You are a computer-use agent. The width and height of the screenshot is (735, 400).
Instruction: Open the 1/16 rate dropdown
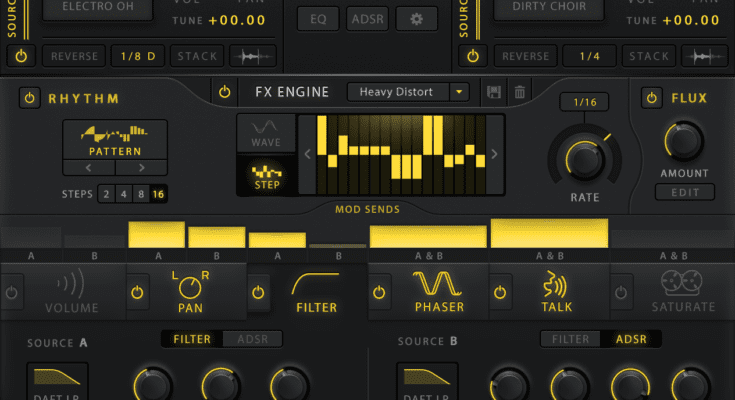tap(583, 103)
